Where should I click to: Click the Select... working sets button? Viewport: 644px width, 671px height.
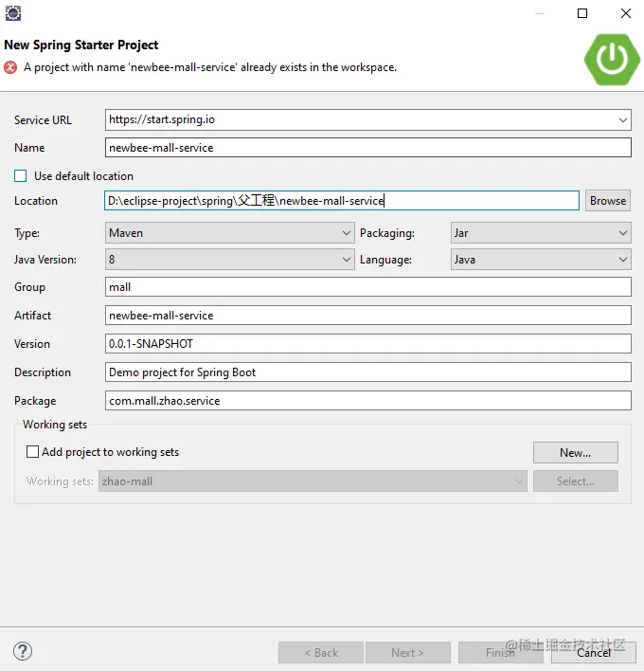pos(575,481)
